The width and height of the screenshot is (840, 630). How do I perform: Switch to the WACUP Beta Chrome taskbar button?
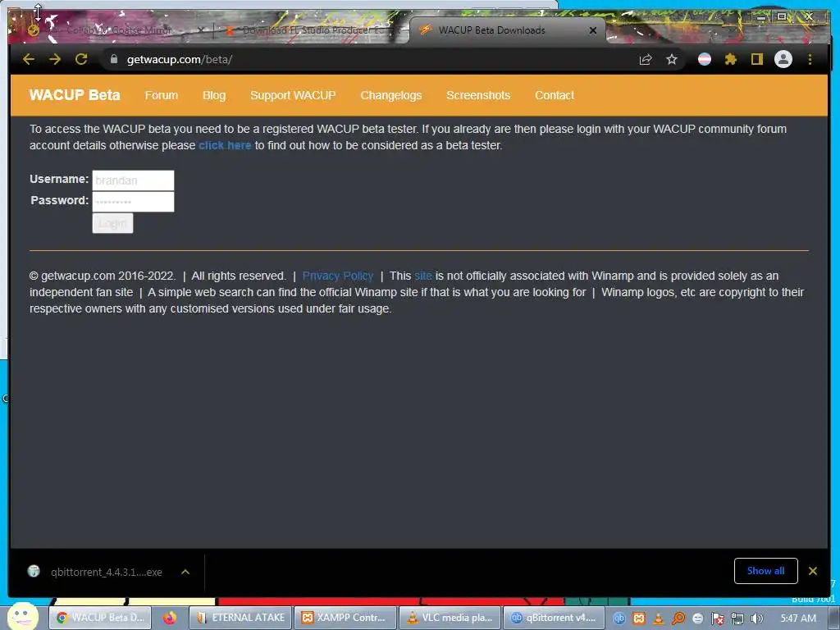(x=100, y=618)
